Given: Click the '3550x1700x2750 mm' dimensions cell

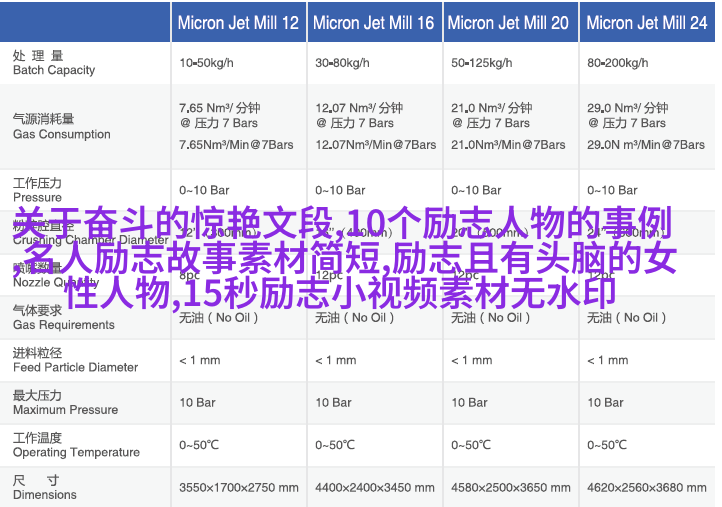Looking at the screenshot, I should coord(239,487).
